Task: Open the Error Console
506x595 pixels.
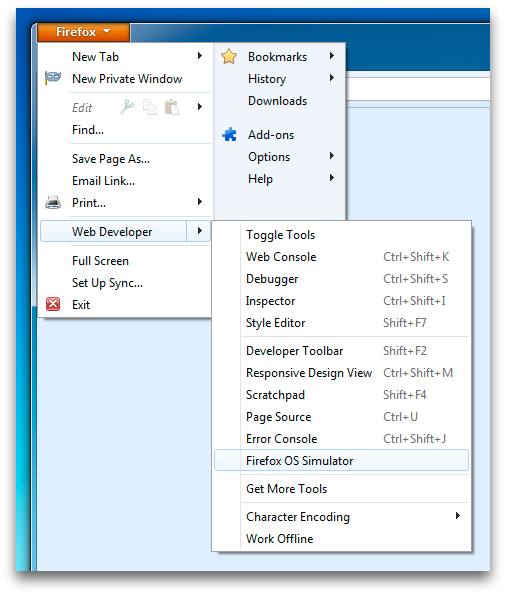Action: click(x=341, y=439)
